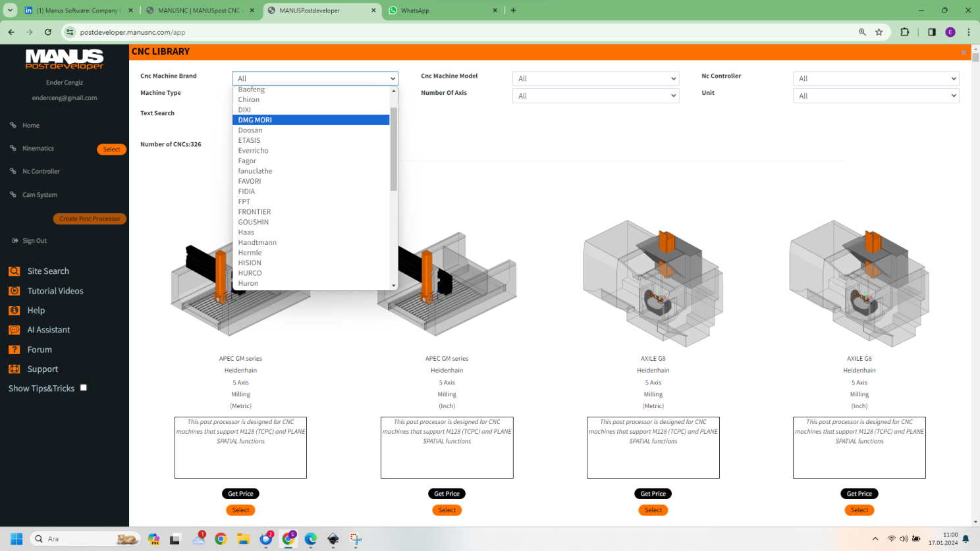Expand the Cnc Machine Model dropdown
The image size is (980, 551).
click(595, 78)
